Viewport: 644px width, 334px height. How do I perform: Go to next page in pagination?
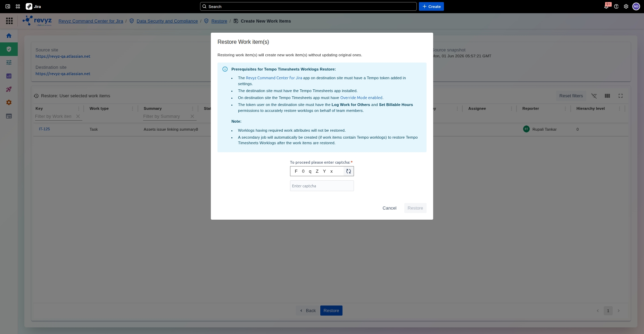click(x=619, y=311)
